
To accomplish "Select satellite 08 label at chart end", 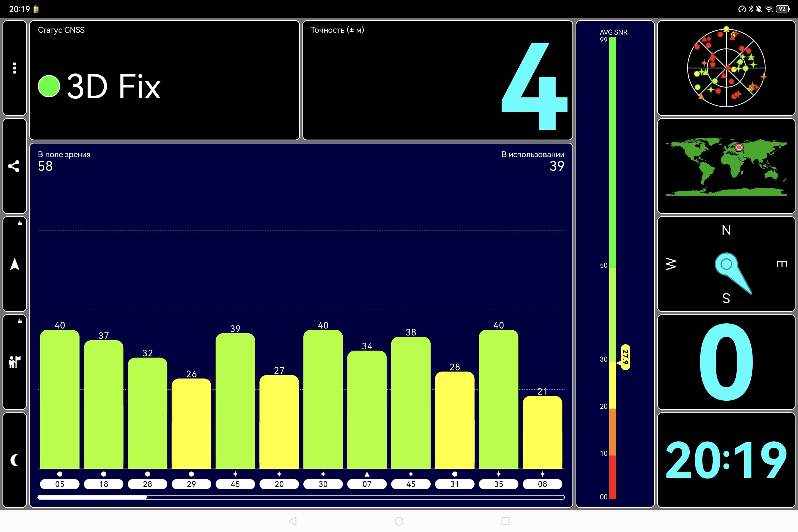I will tap(542, 484).
